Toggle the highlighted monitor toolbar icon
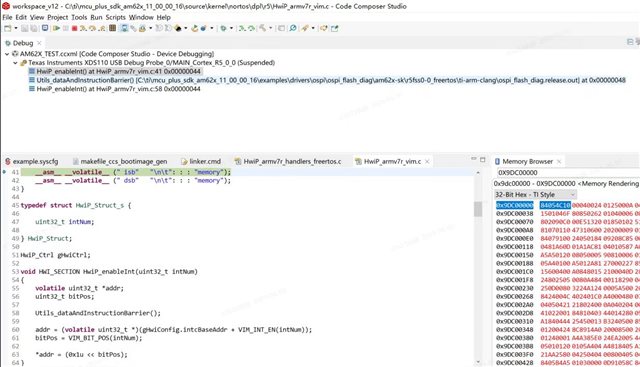The height and width of the screenshot is (367, 640). pos(124,28)
